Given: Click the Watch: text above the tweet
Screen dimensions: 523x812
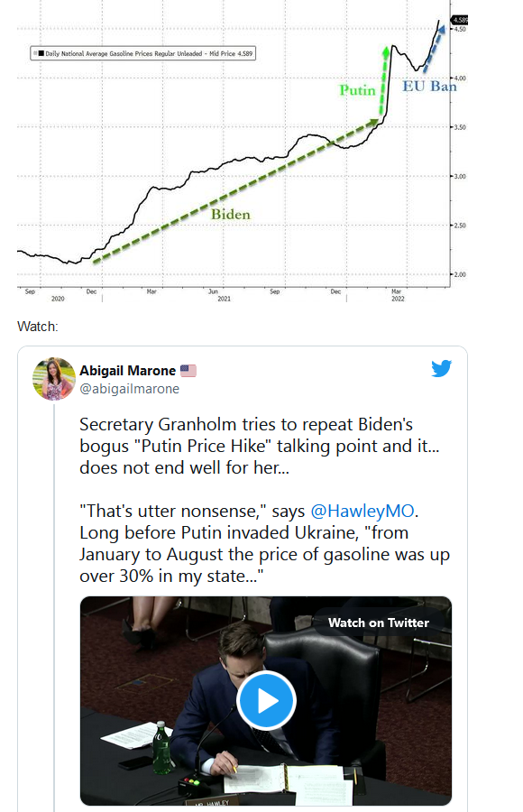Looking at the screenshot, I should 38,327.
